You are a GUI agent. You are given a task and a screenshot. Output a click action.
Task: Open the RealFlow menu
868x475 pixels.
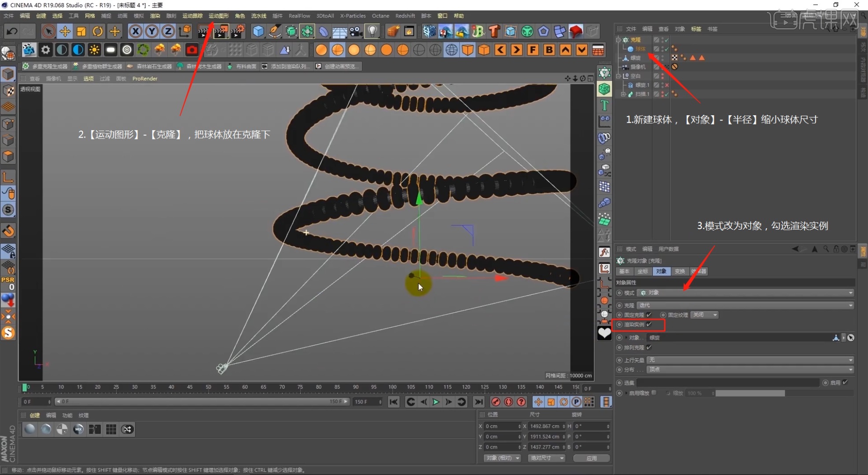[x=299, y=16]
